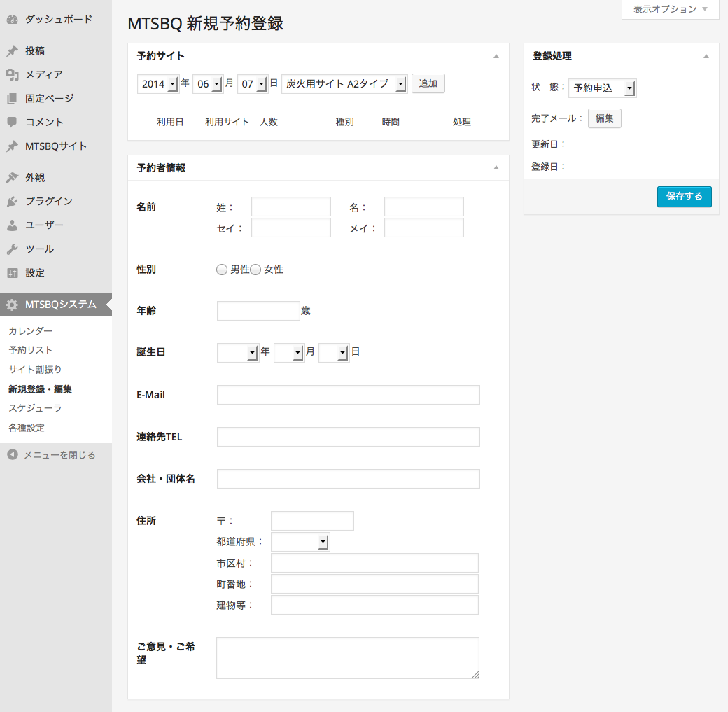The image size is (728, 712).
Task: Click メニューを閉じる to collapse the sidebar
Action: coord(60,455)
